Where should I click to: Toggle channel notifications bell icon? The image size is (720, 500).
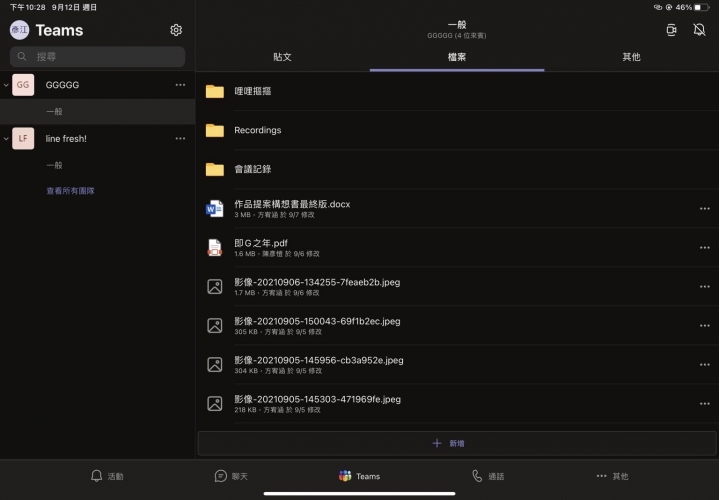point(699,30)
